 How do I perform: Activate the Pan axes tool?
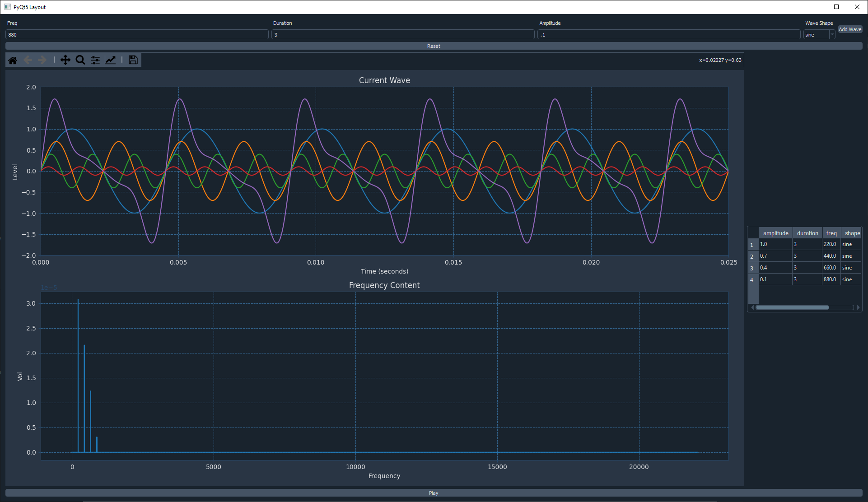tap(65, 60)
